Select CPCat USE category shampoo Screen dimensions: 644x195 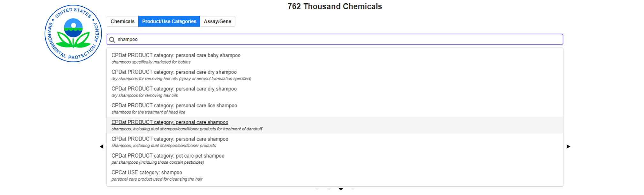click(x=335, y=175)
